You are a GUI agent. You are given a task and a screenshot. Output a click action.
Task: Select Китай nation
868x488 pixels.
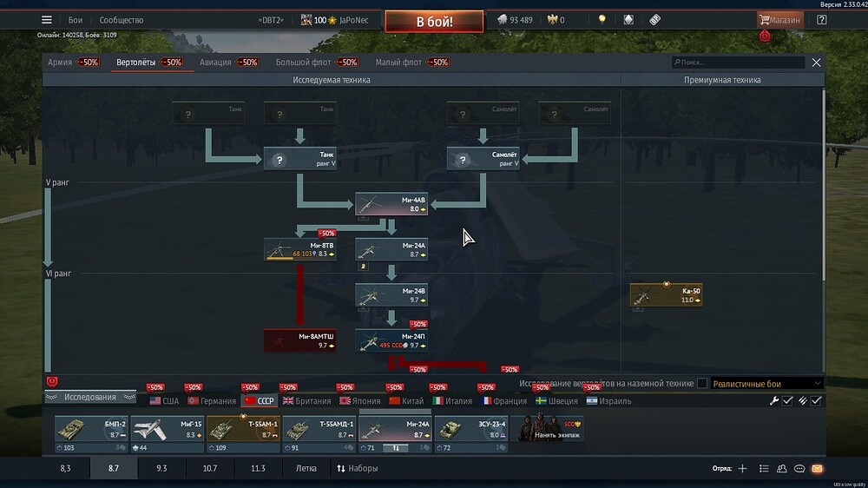[x=405, y=401]
